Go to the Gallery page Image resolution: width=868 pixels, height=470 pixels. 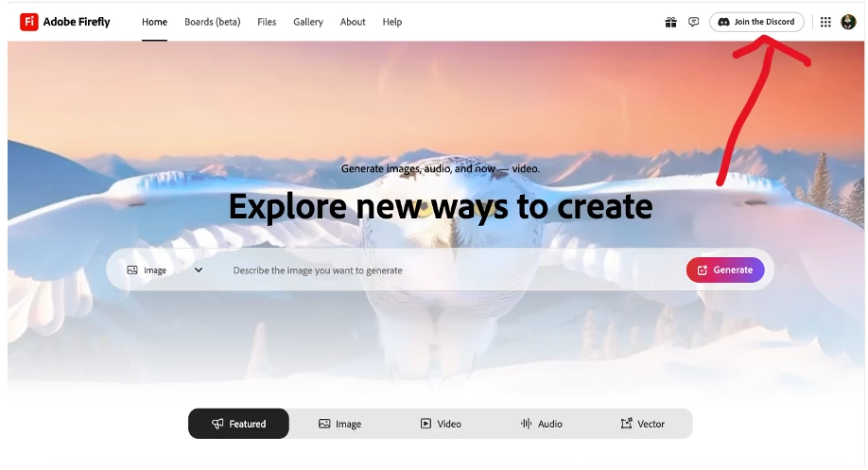click(308, 22)
